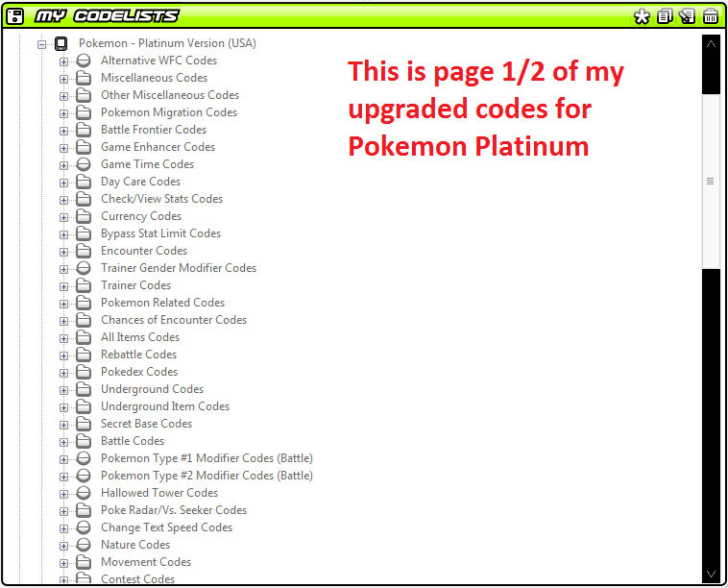The height and width of the screenshot is (588, 728).
Task: Expand the Rebattle Codes folder
Action: pos(63,355)
